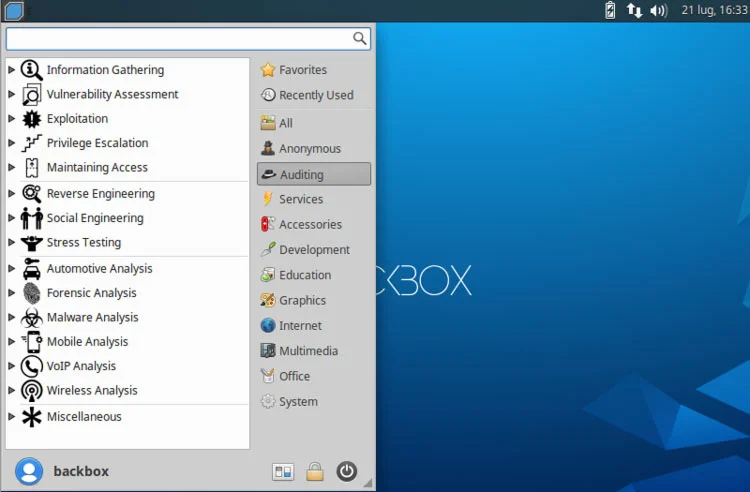Click the Miscellaneous asterisk icon
This screenshot has height=492, width=750.
coord(32,417)
